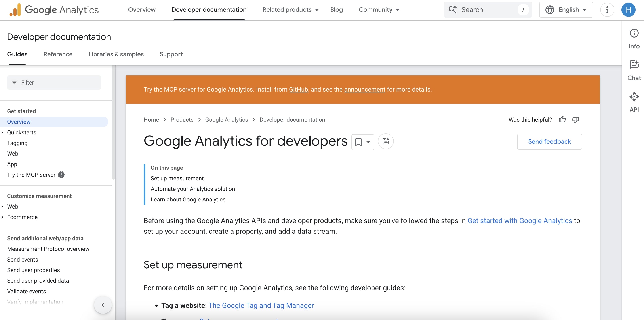Open App in the sidebar
This screenshot has height=320, width=644.
(12, 164)
